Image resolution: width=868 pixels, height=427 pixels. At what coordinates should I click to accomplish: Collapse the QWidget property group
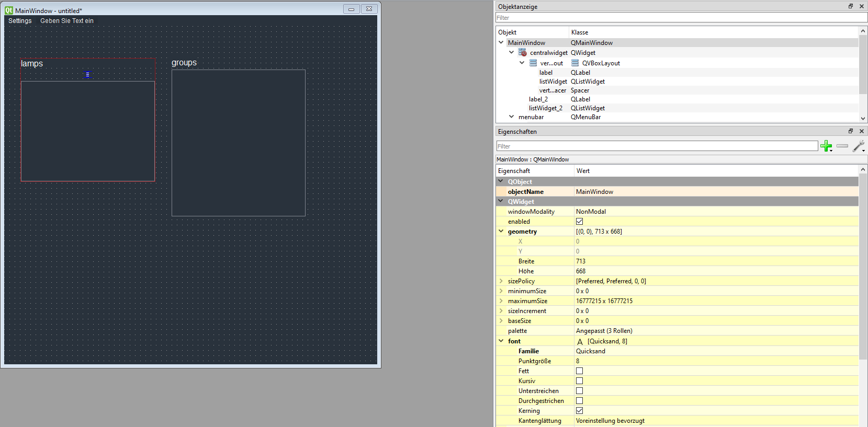501,201
